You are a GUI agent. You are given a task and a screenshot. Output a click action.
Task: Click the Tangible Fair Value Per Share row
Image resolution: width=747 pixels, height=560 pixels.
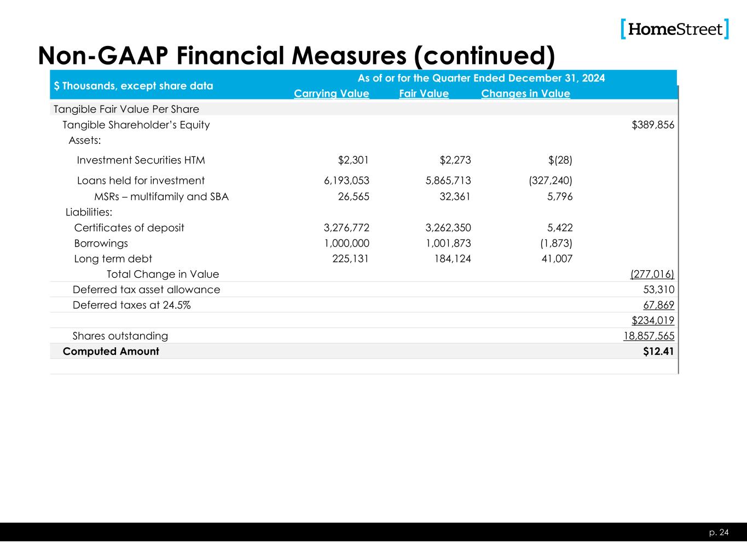(126, 109)
